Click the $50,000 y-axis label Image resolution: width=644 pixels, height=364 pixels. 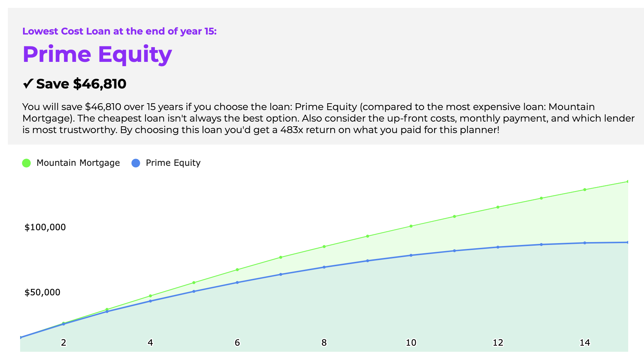point(42,292)
